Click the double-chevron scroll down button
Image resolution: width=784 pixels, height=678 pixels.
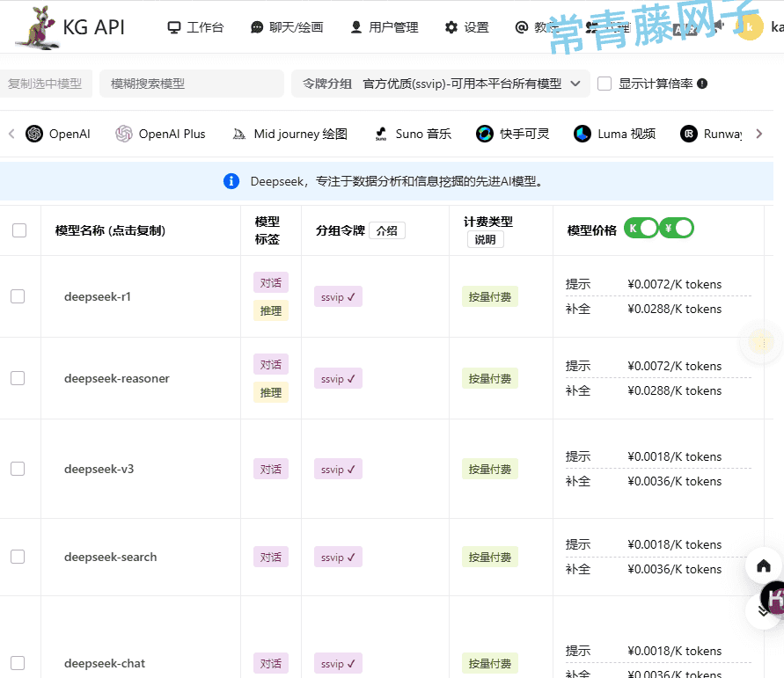point(762,611)
